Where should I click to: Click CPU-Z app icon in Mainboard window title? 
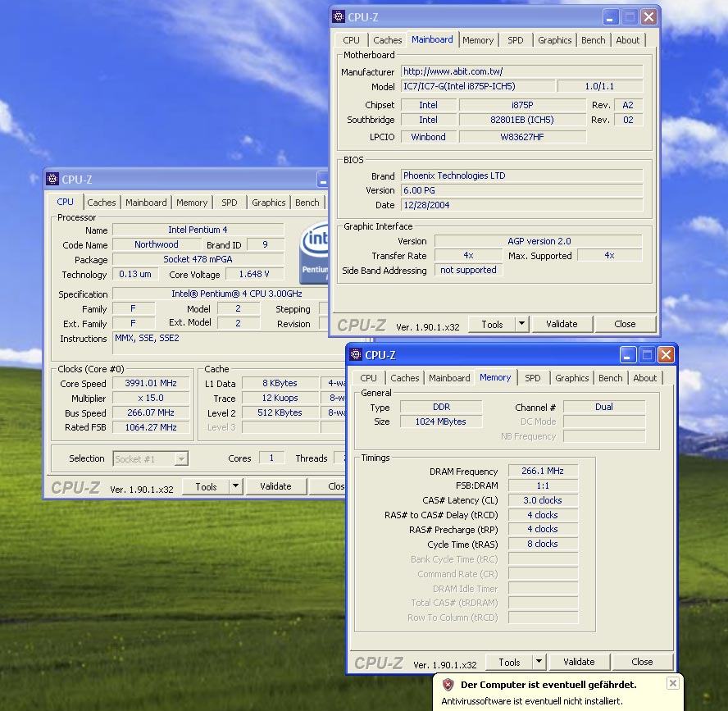(x=339, y=16)
